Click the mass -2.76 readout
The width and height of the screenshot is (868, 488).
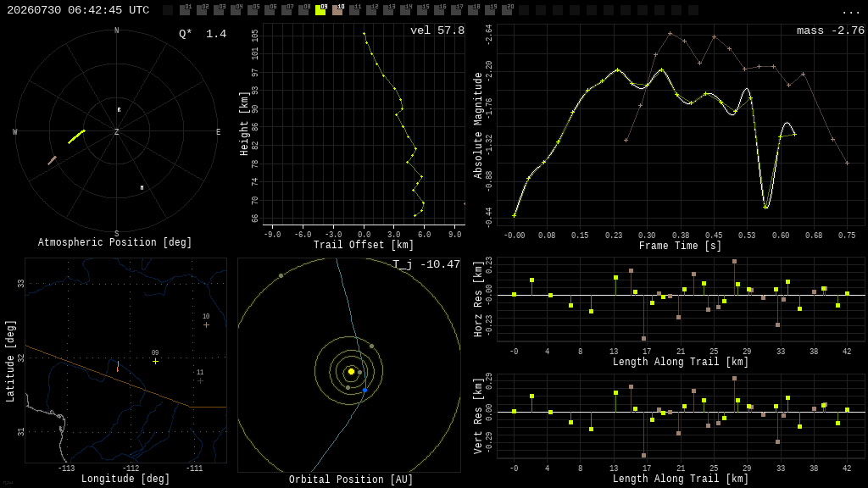(831, 30)
